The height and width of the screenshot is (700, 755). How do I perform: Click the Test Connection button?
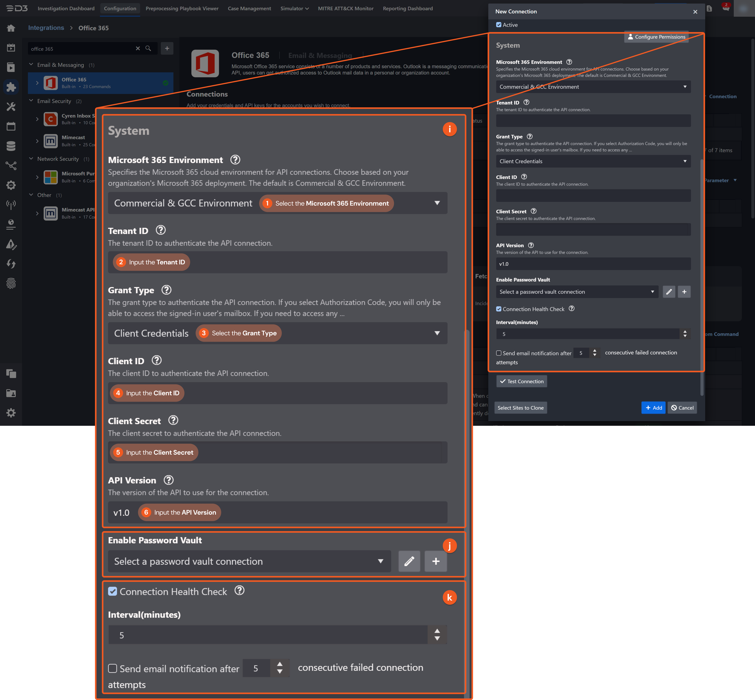click(521, 381)
